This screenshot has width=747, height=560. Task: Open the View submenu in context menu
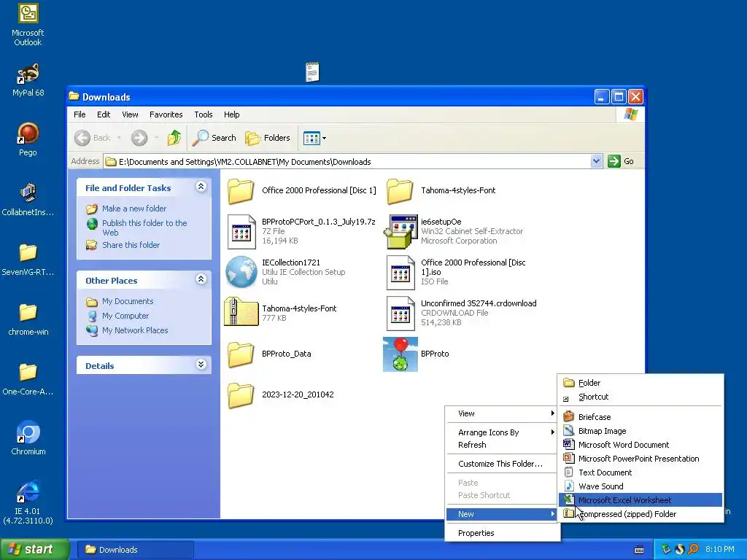503,413
